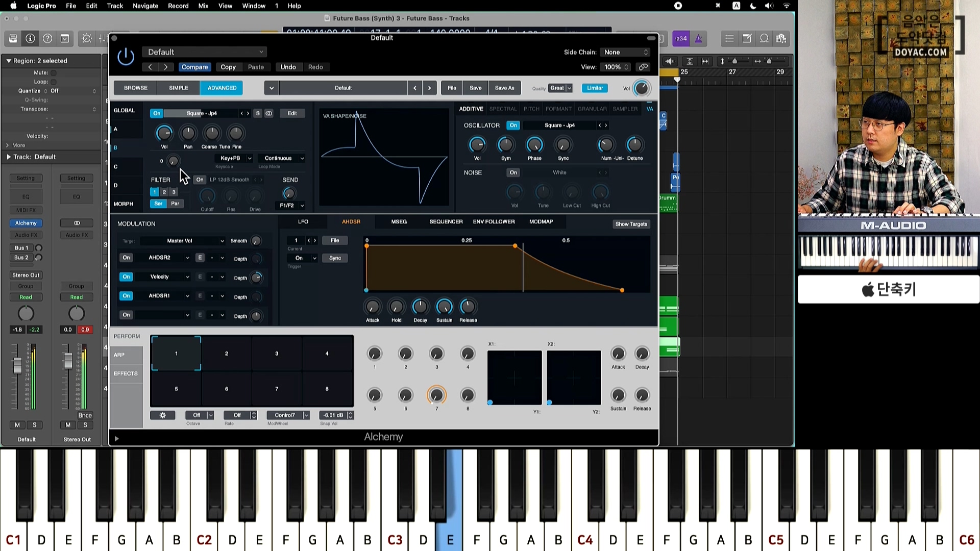
Task: Switch to the BROWSE view tab
Action: tap(136, 88)
